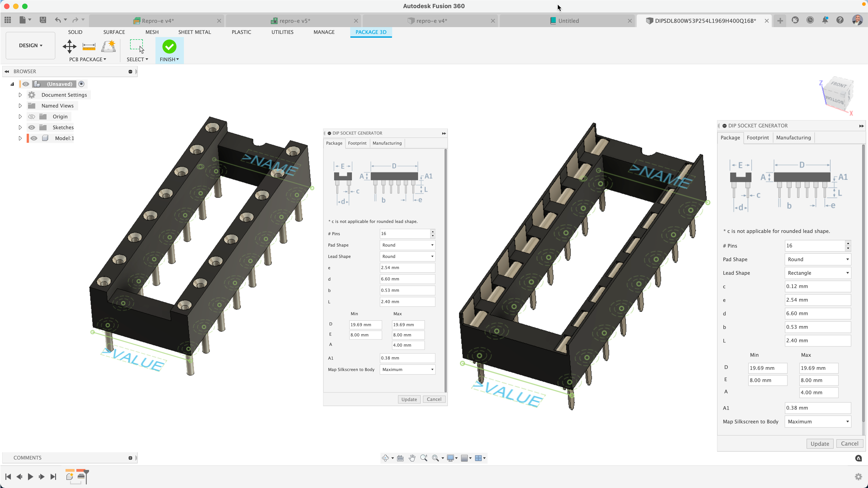Show the Origin folder visibility
This screenshot has width=868, height=488.
click(32, 116)
